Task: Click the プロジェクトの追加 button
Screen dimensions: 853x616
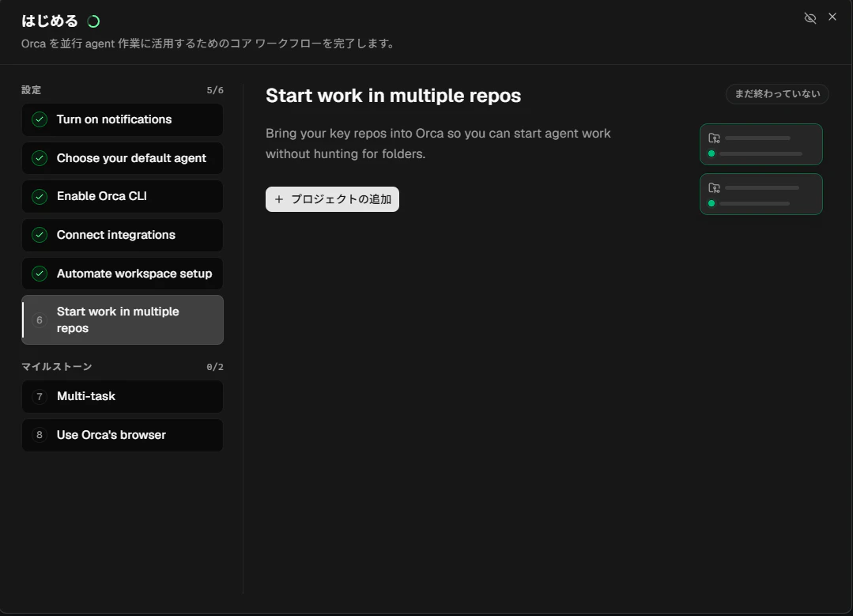Action: [332, 199]
